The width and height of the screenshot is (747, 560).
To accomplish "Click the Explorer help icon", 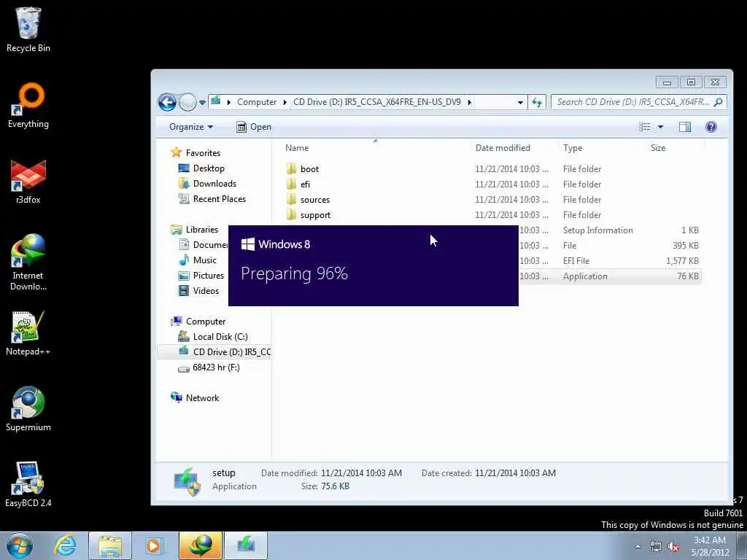I will (x=711, y=127).
